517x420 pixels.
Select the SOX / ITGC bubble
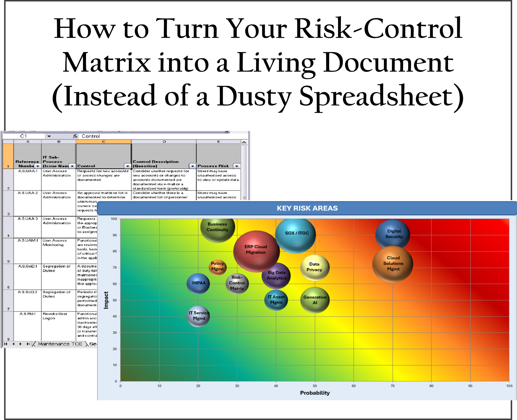pos(295,235)
